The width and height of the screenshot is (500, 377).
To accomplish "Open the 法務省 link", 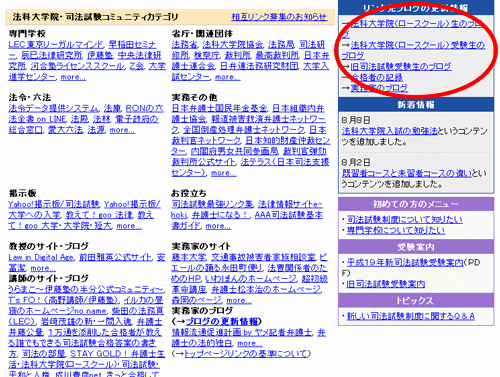I will (184, 45).
